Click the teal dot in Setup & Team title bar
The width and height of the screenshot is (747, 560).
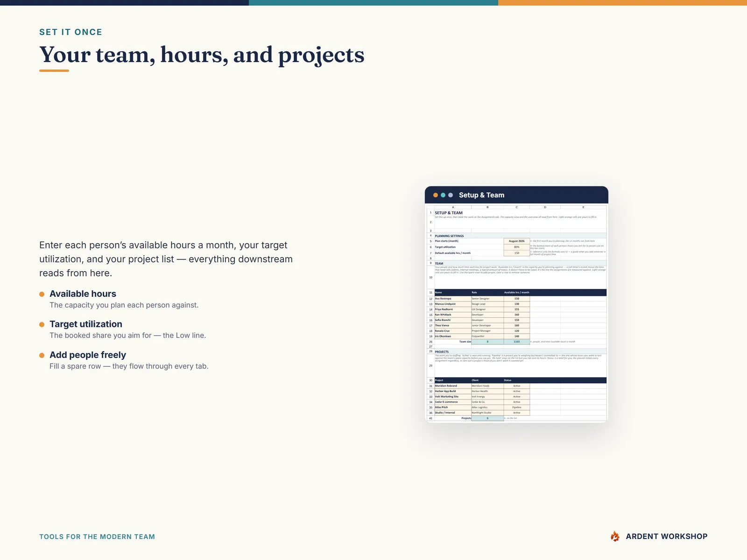(443, 195)
